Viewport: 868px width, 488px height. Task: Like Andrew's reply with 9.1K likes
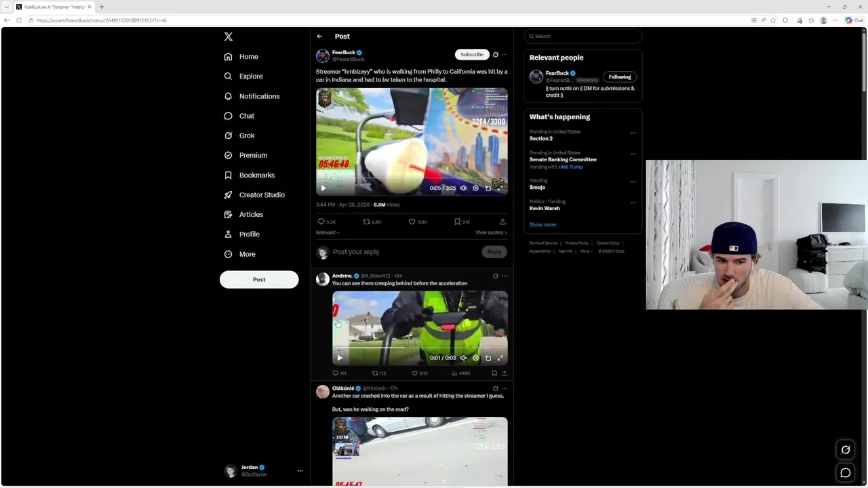415,373
